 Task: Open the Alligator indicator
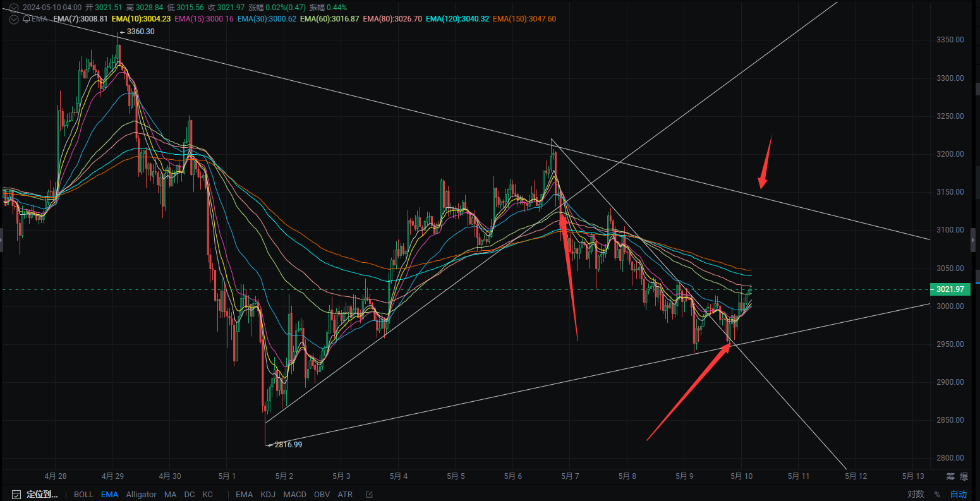point(141,494)
